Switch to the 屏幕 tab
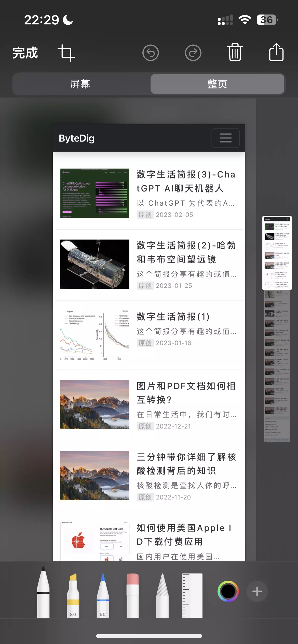Image resolution: width=298 pixels, height=644 pixels. pyautogui.click(x=80, y=84)
